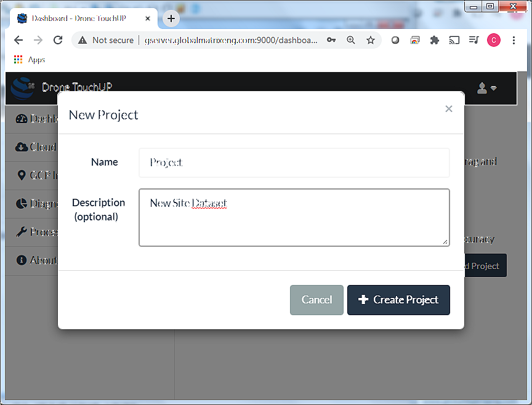
Task: Expand the user account dropdown in navbar
Action: pyautogui.click(x=486, y=88)
